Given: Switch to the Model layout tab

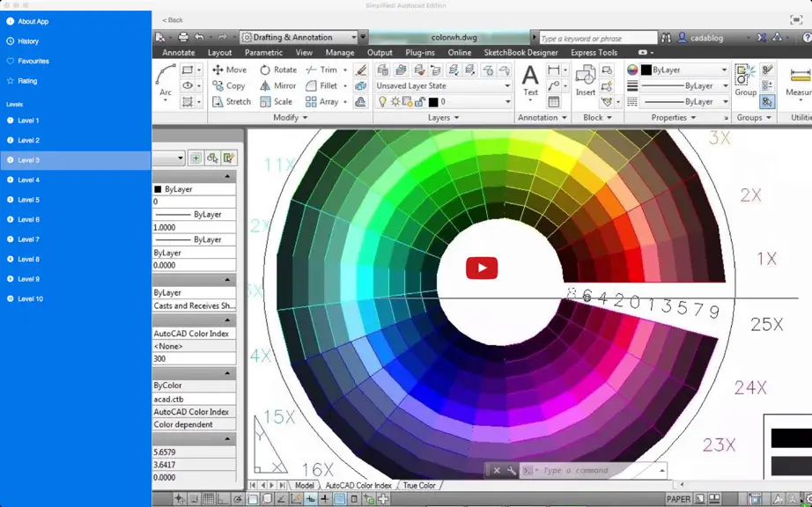Looking at the screenshot, I should [x=305, y=485].
